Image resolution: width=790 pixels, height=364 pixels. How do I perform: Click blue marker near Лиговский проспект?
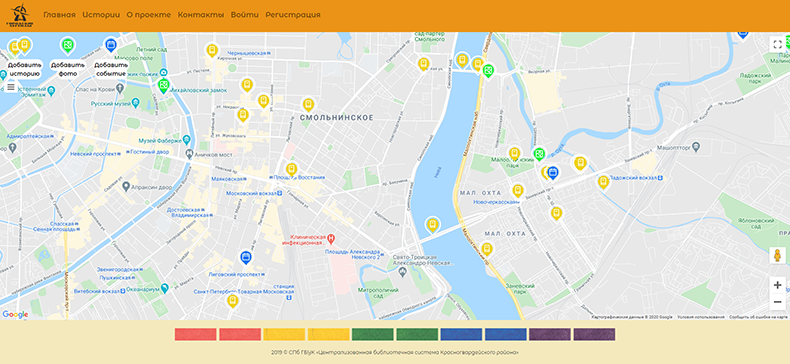245,258
